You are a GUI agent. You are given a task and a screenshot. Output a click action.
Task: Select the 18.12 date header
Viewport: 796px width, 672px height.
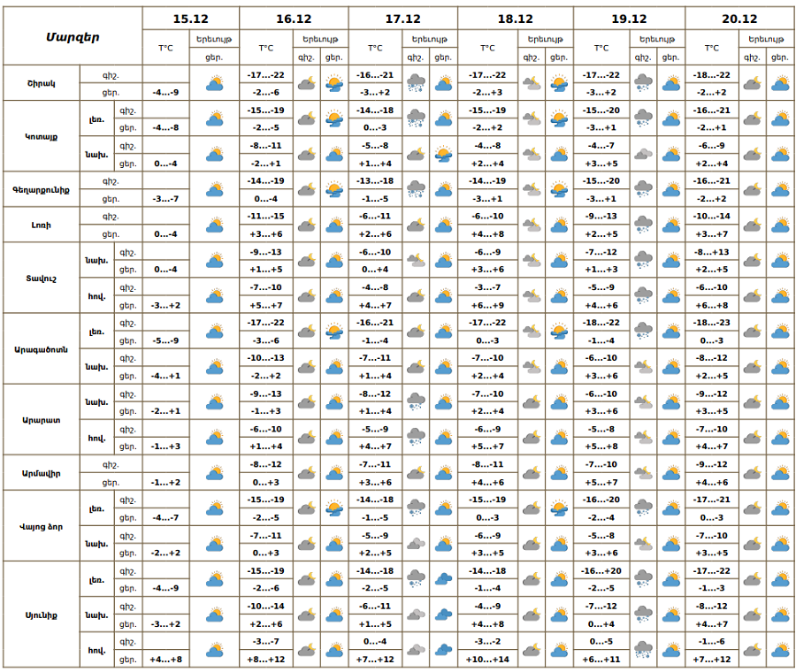[x=516, y=19]
